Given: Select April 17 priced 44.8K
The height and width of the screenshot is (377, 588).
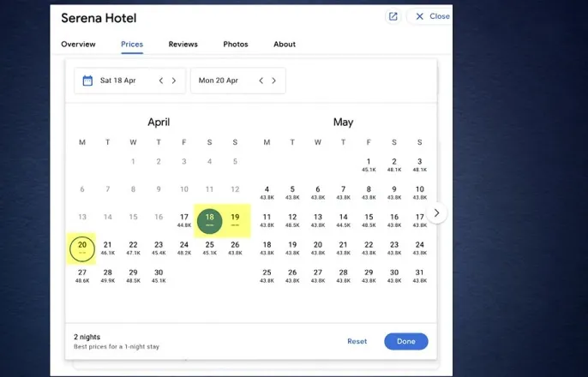Looking at the screenshot, I should click(184, 220).
